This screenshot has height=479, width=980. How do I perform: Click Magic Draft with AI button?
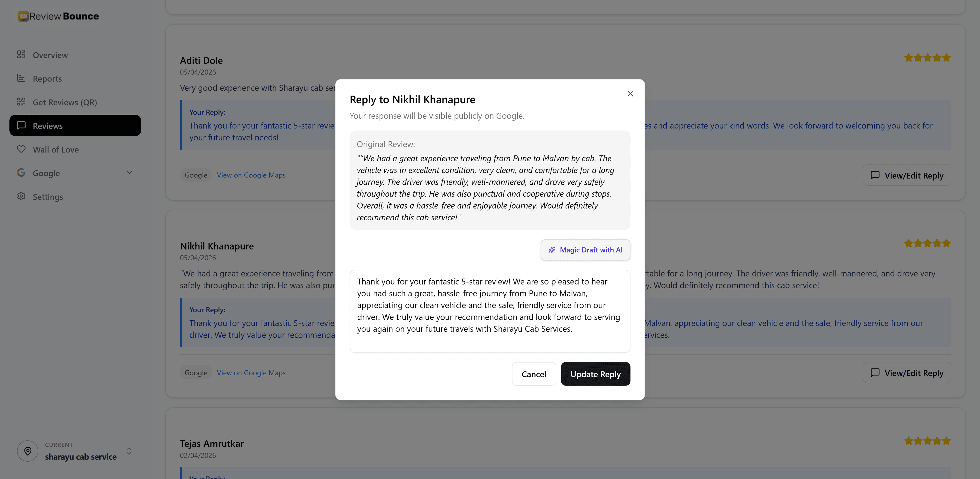point(585,250)
